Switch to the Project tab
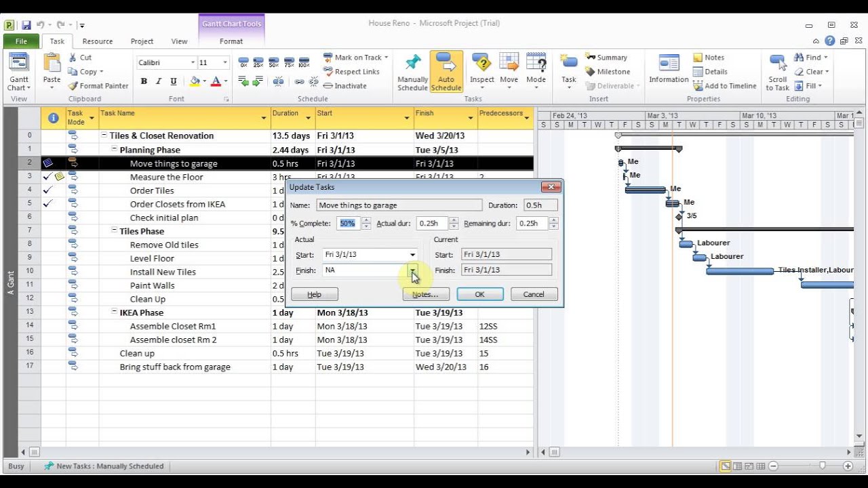868x488 pixels. pos(142,41)
